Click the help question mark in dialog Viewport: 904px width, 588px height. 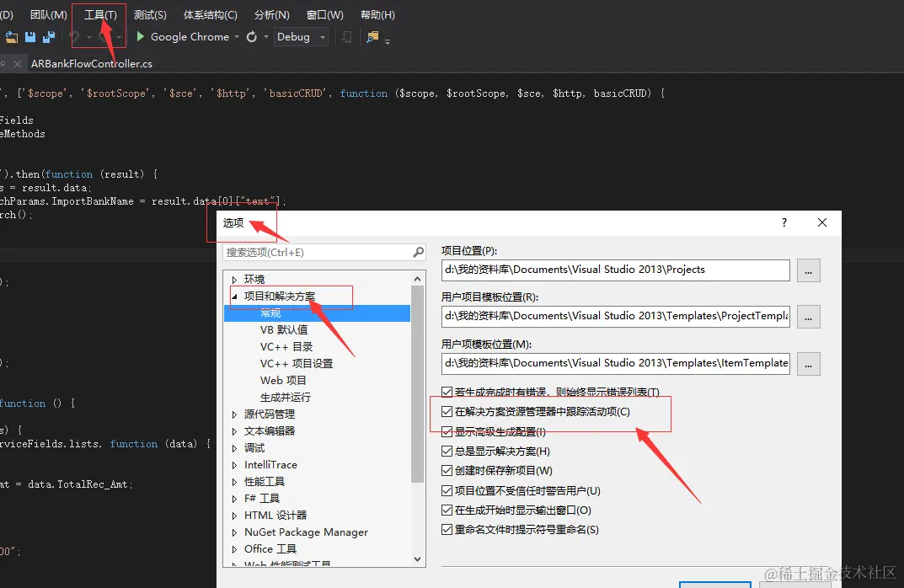coord(784,222)
